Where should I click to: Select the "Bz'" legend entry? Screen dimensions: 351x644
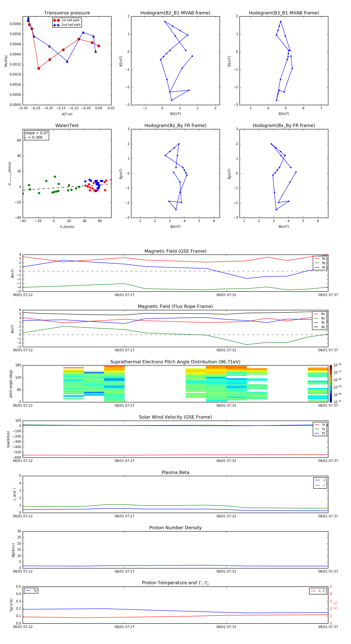click(320, 323)
